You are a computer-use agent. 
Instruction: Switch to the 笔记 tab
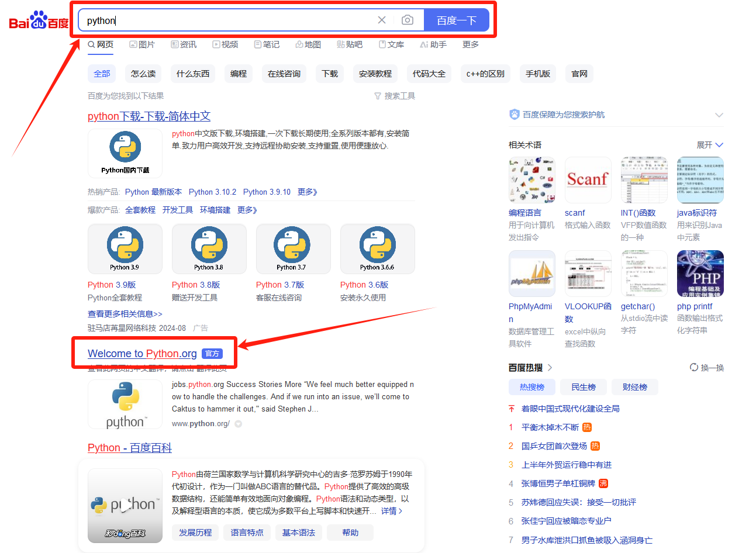tap(267, 44)
